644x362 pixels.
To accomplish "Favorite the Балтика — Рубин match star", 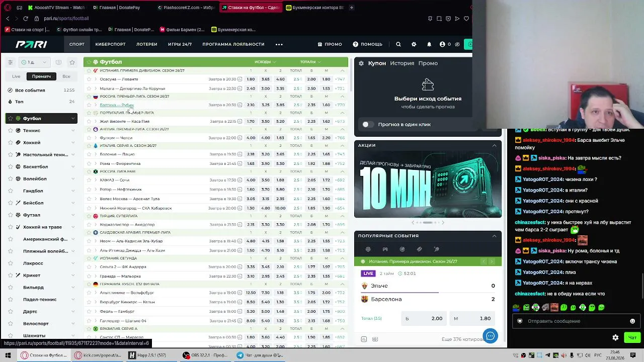I will pos(89,105).
